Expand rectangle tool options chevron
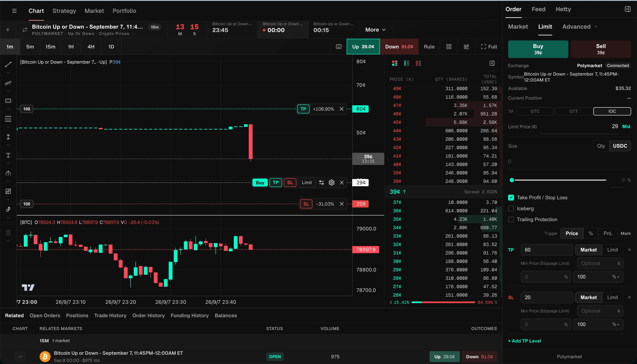 pos(8,109)
